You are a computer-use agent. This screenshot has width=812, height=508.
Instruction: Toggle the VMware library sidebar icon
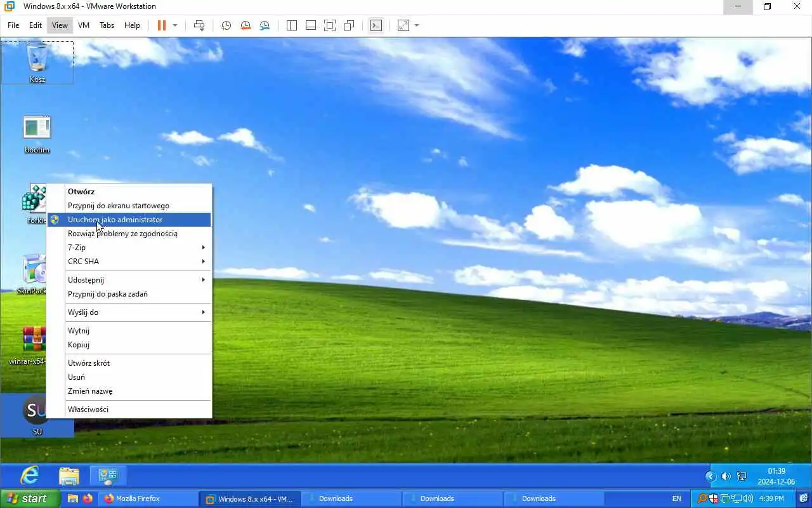pos(292,25)
